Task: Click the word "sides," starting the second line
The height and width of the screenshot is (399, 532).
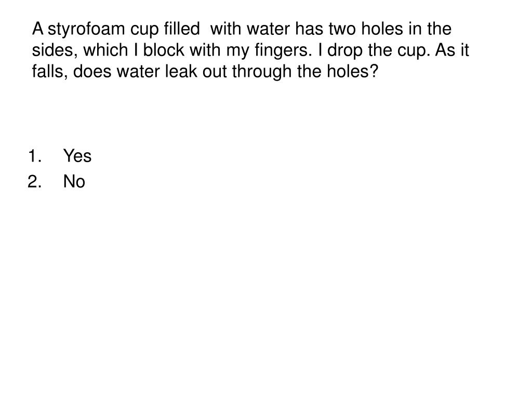Action: 55,50
